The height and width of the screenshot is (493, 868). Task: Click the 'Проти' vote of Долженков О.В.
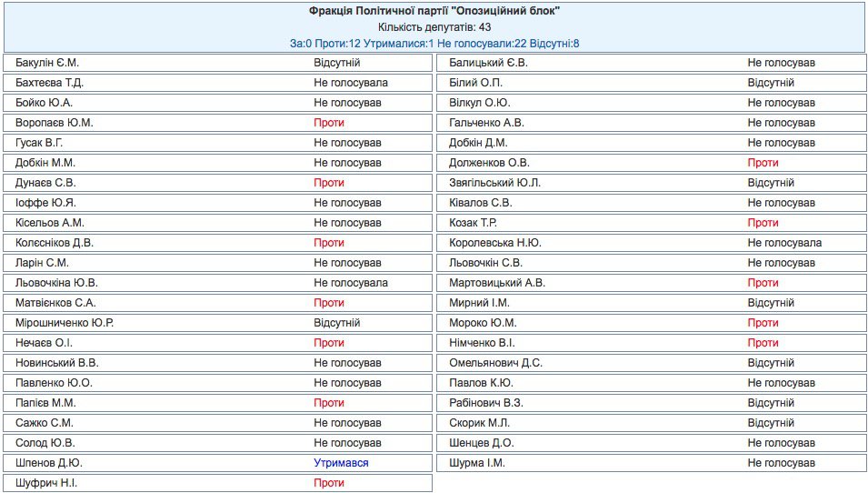point(763,163)
